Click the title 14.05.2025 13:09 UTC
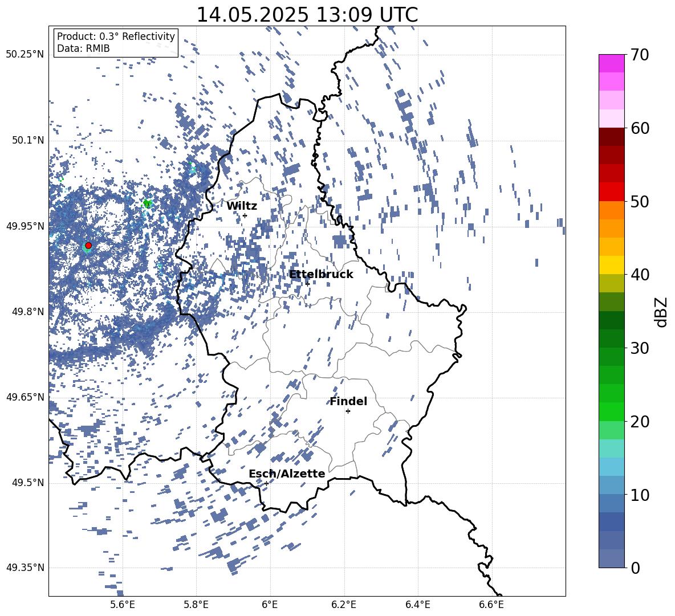The image size is (675, 616). pos(307,15)
